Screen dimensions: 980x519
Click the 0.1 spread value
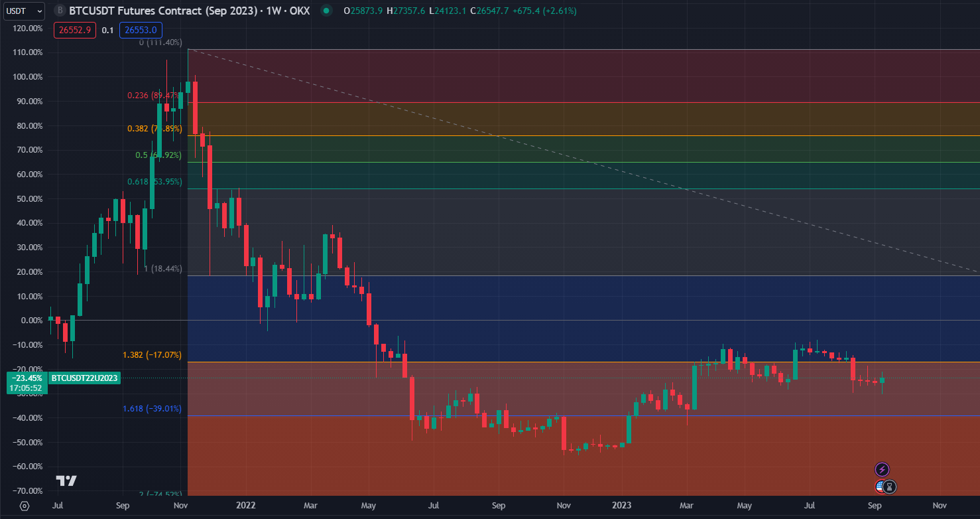[108, 30]
